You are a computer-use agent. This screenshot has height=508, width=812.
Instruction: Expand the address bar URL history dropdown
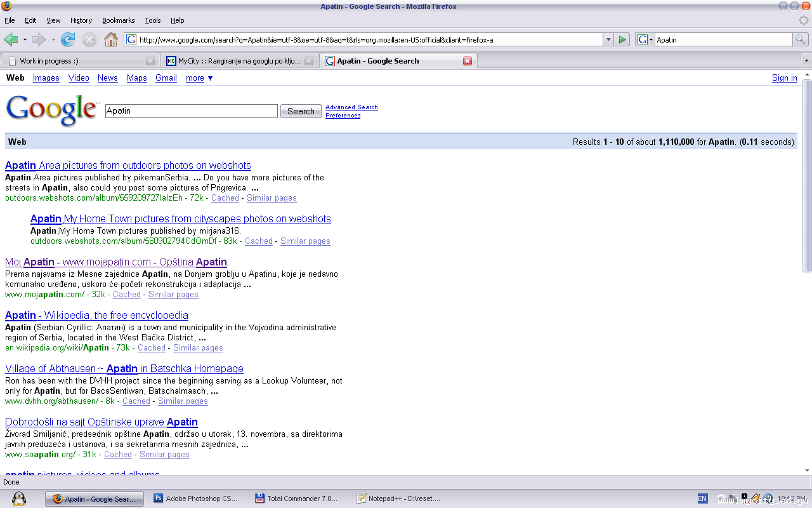pos(608,39)
